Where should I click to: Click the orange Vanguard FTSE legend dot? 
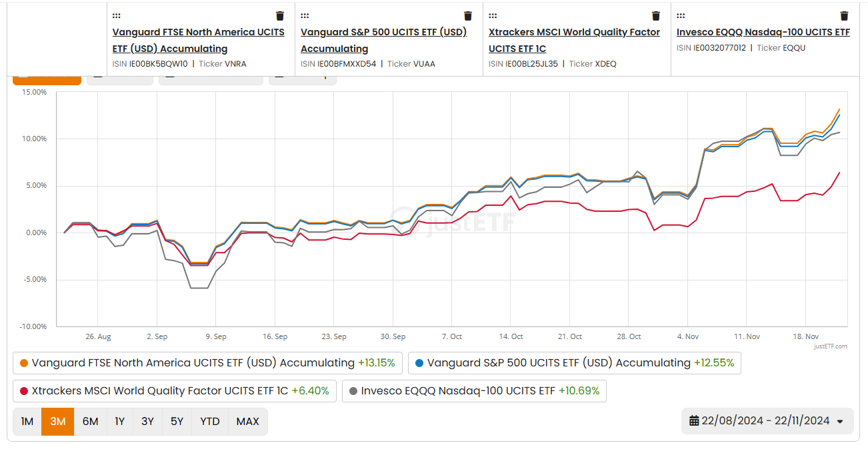coord(24,363)
